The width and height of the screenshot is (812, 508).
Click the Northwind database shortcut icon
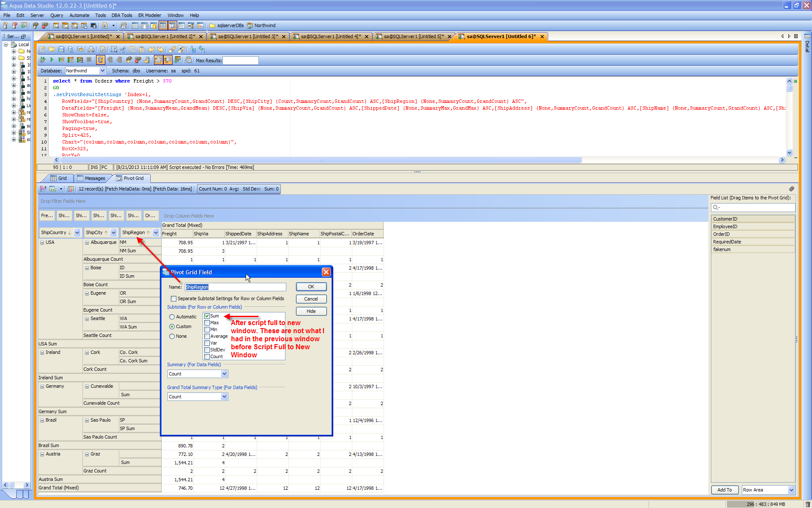click(250, 25)
